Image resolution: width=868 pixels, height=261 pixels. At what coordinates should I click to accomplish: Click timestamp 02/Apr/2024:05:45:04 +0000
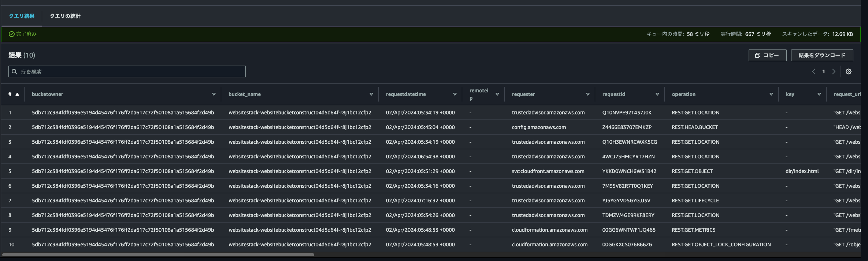coord(420,127)
